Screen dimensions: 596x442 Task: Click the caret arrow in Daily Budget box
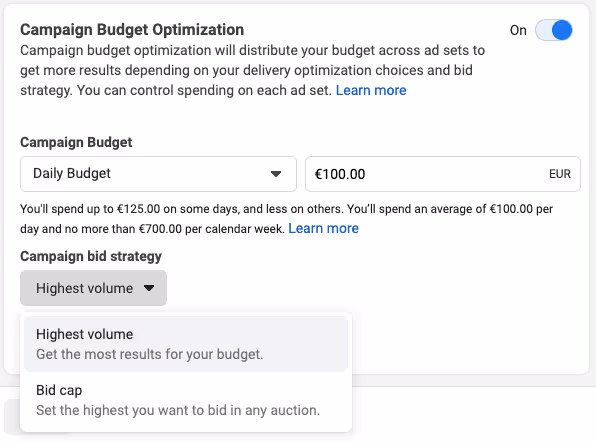coord(276,174)
